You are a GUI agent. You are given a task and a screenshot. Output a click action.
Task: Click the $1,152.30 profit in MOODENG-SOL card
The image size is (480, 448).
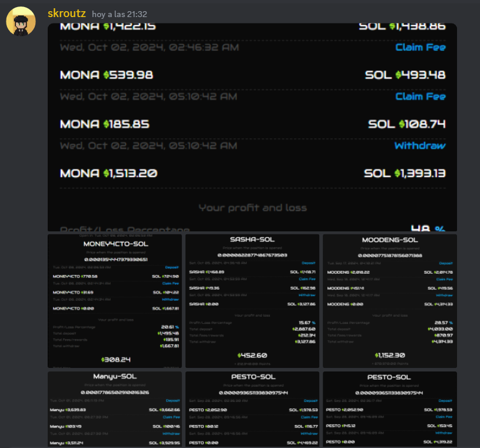[x=390, y=355]
